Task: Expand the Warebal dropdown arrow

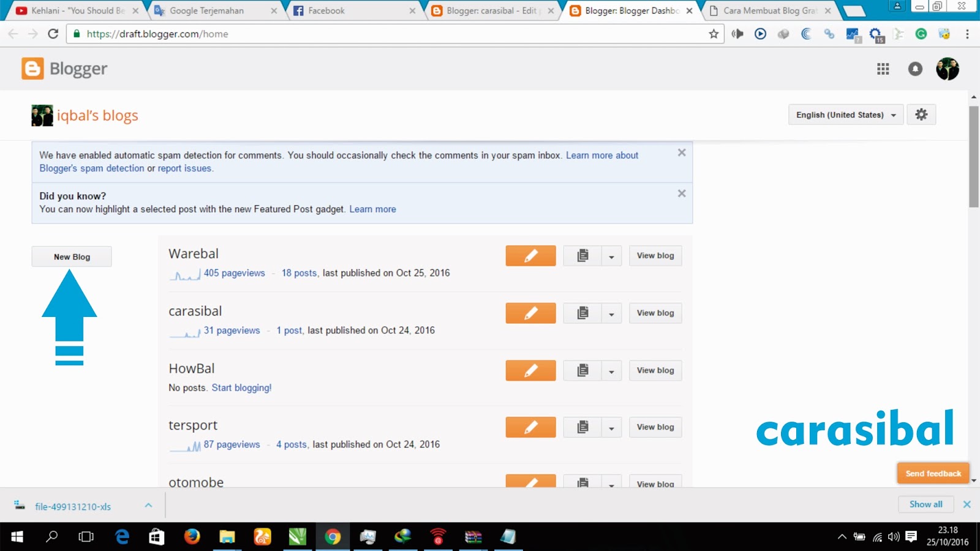Action: tap(611, 256)
